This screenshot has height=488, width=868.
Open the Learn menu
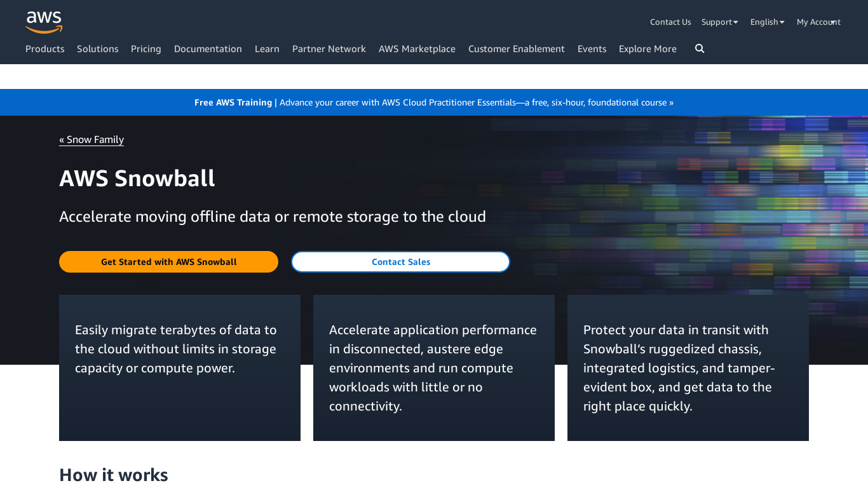pyautogui.click(x=267, y=49)
